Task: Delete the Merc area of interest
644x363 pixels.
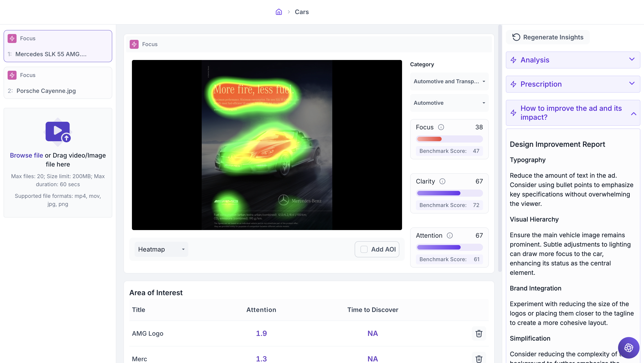Action: pyautogui.click(x=479, y=359)
